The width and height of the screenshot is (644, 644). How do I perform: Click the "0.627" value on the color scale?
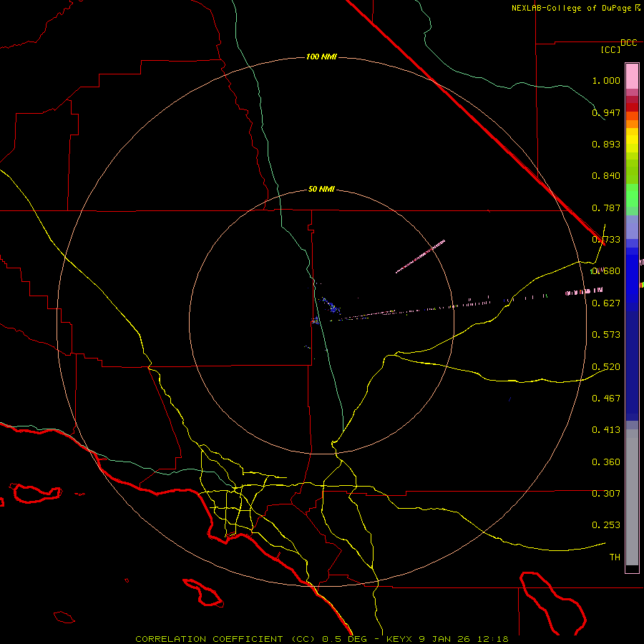click(606, 303)
